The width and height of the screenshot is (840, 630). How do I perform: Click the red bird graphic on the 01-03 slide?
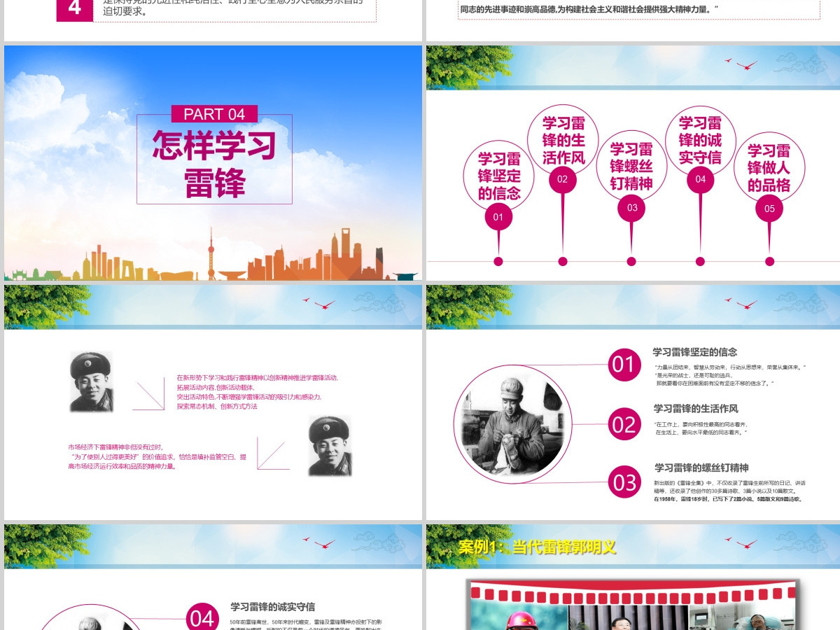(742, 304)
